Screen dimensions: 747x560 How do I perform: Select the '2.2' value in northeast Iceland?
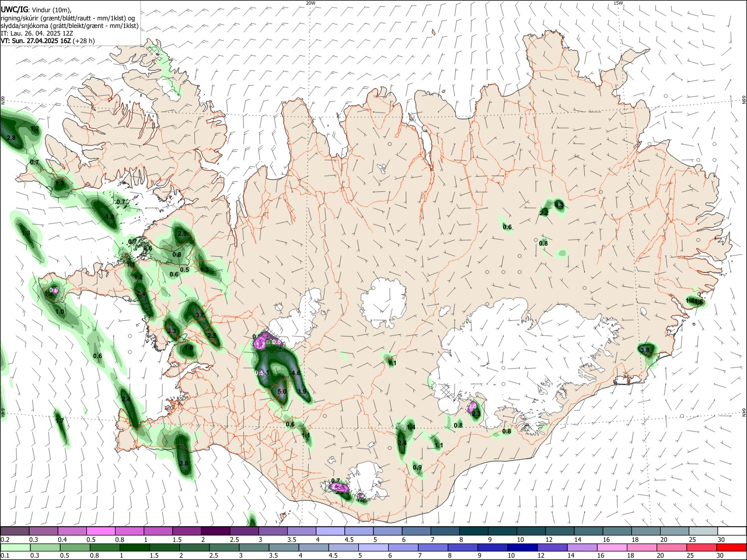[x=544, y=213]
